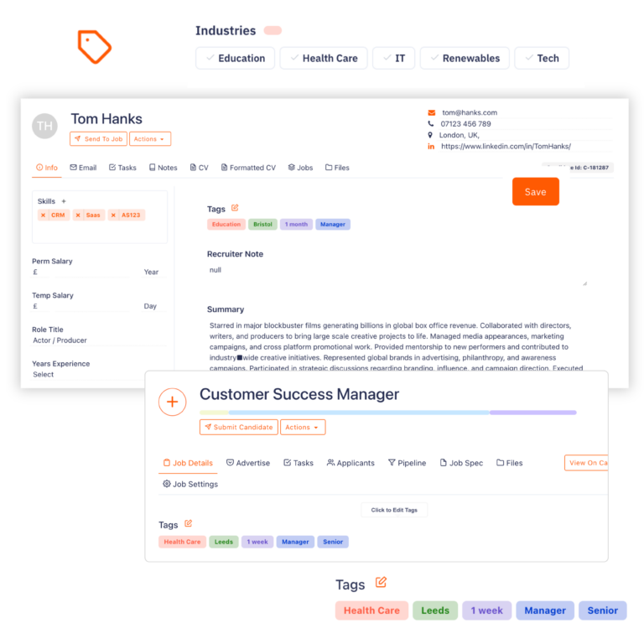This screenshot has width=644, height=644.
Task: Click the 1 week tag in job card
Action: click(x=257, y=542)
